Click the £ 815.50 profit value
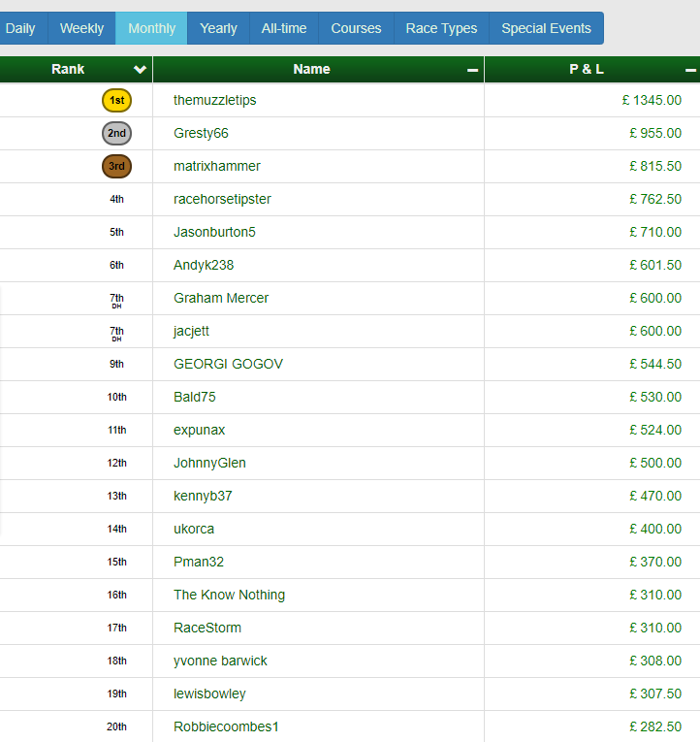Image resolution: width=700 pixels, height=742 pixels. [x=655, y=166]
